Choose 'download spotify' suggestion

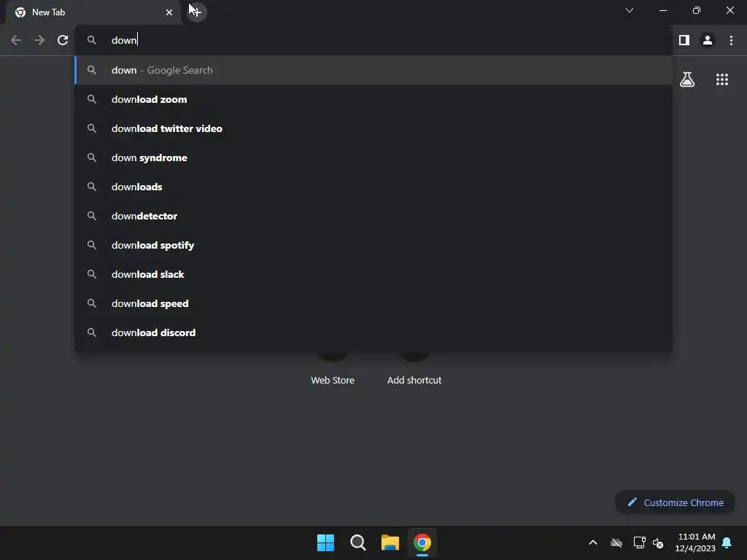coord(373,245)
